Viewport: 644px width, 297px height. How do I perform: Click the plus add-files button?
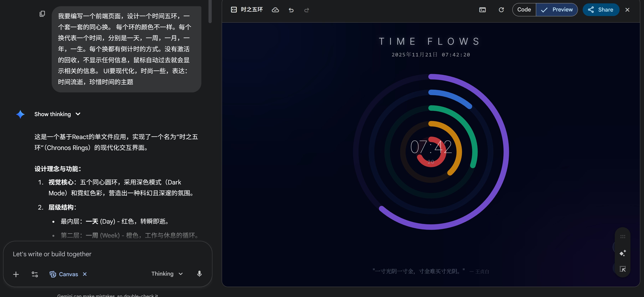16,274
